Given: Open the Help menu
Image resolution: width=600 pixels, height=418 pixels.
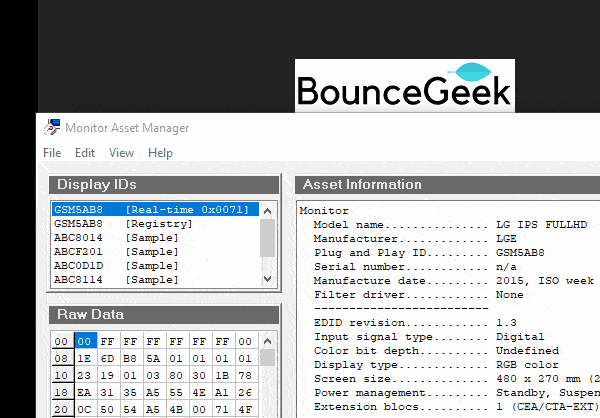Looking at the screenshot, I should click(x=160, y=153).
